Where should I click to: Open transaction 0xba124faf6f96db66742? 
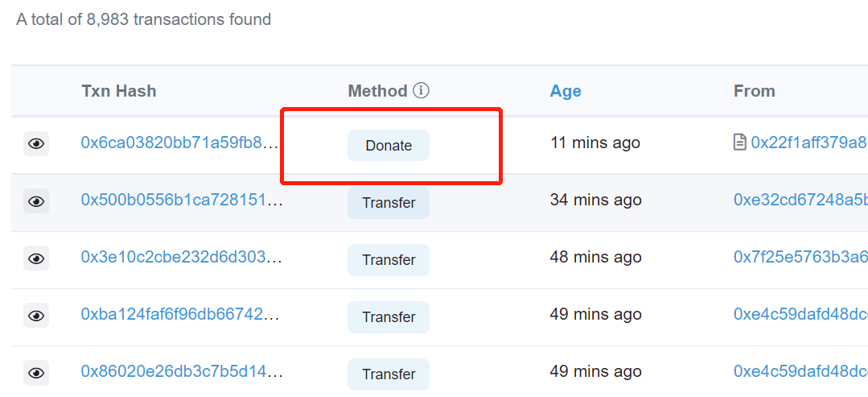point(180,314)
